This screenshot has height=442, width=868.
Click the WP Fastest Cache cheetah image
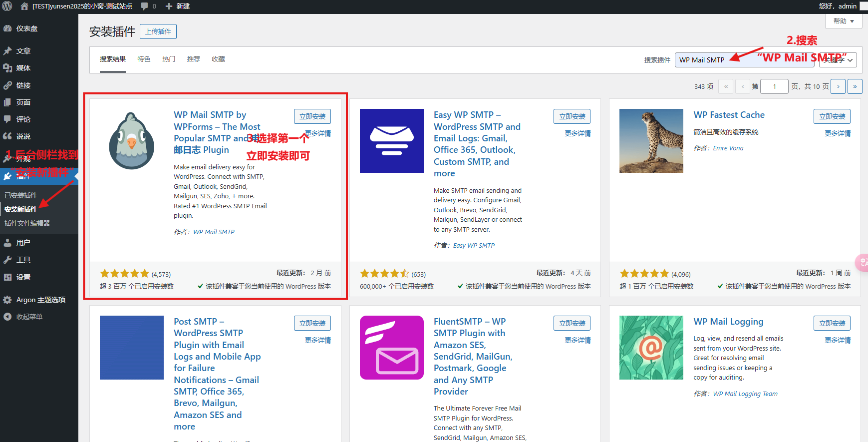pos(651,141)
